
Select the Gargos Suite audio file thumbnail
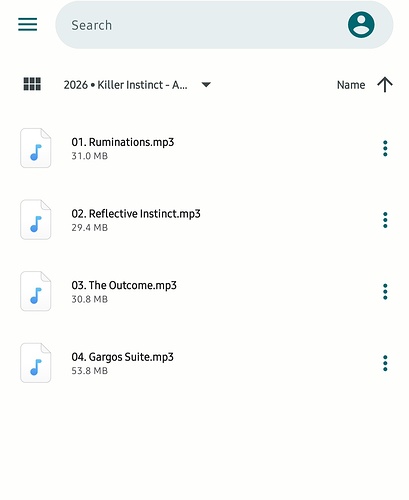pyautogui.click(x=36, y=363)
